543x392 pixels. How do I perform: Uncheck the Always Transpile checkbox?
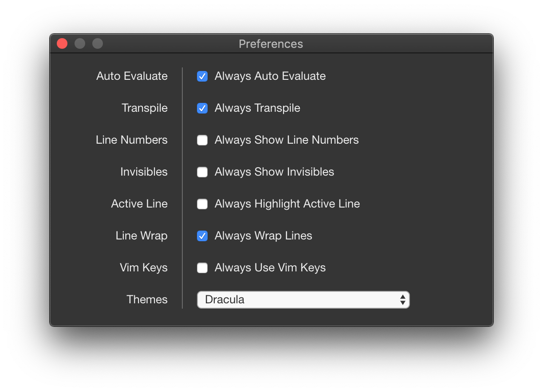pyautogui.click(x=202, y=108)
